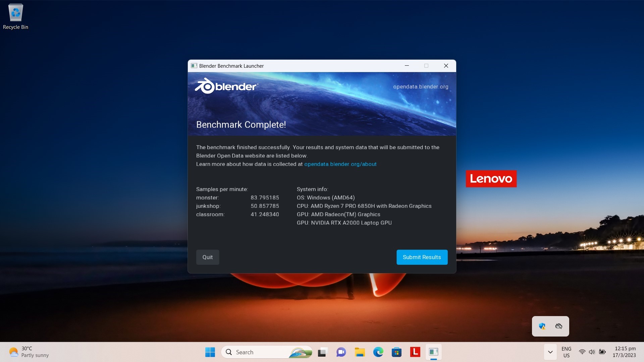Open Windows Security shield in the tray popup
This screenshot has height=362, width=644.
point(542,326)
